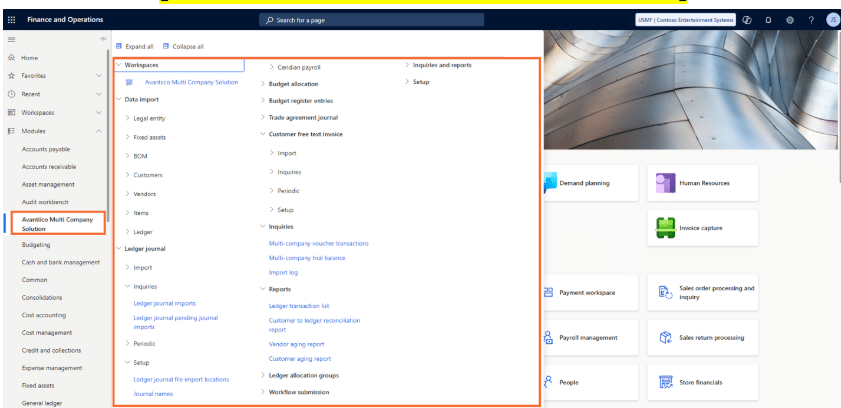Open Journal names link

[153, 394]
